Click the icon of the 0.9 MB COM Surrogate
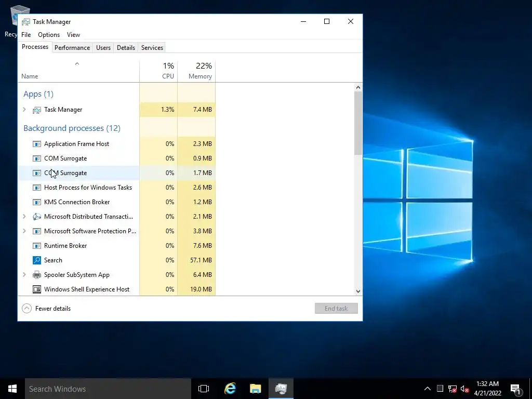The height and width of the screenshot is (399, 532). tap(37, 158)
